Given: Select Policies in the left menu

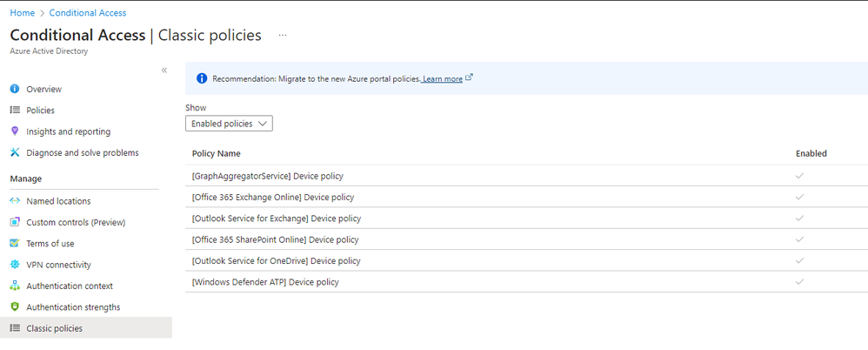Looking at the screenshot, I should point(40,111).
